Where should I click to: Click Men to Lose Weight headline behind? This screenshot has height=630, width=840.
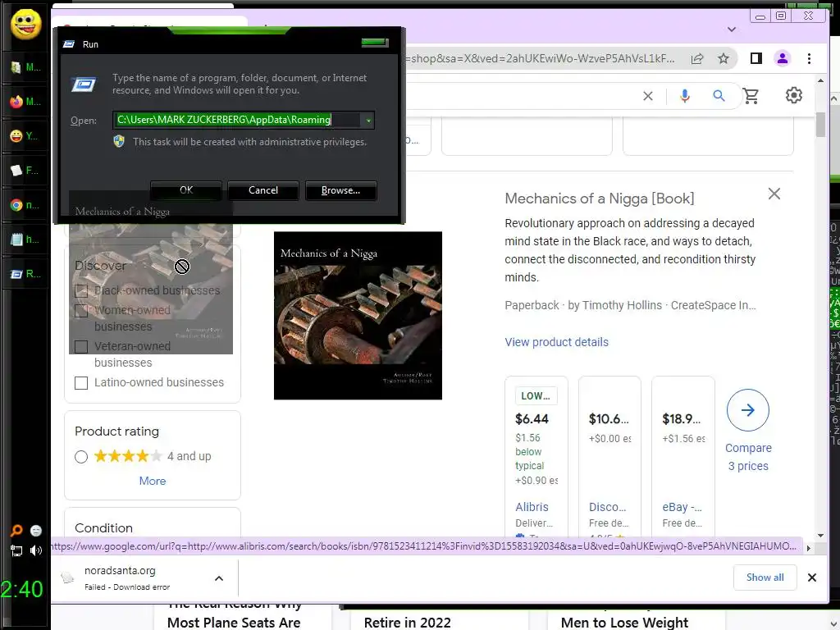(x=624, y=623)
